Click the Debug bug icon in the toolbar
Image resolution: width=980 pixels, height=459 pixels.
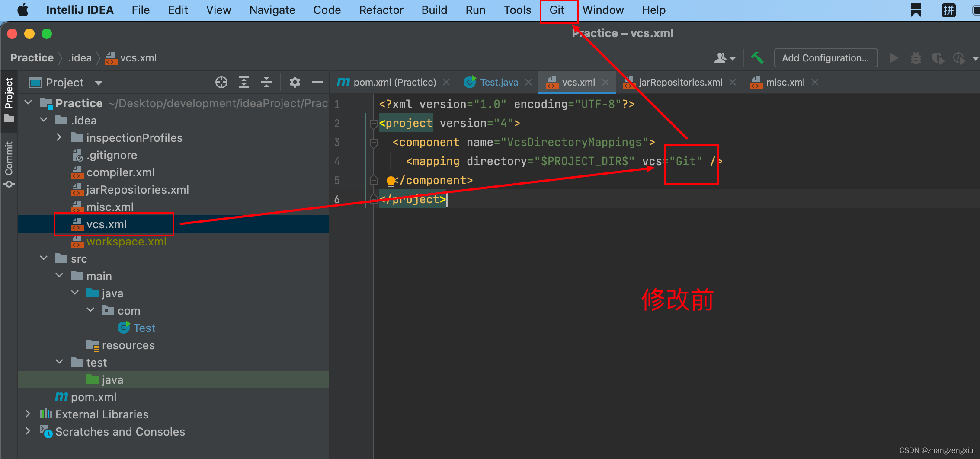(916, 58)
